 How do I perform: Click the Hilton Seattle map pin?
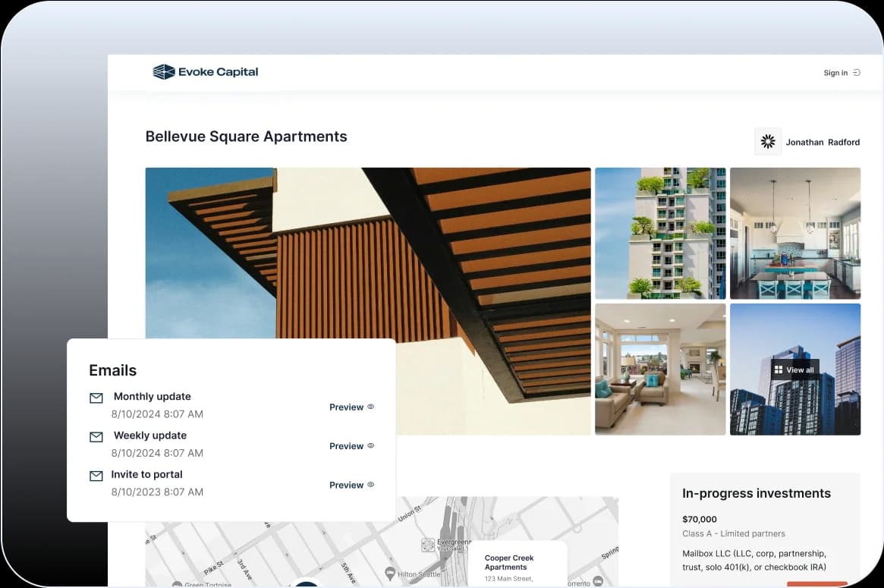390,573
